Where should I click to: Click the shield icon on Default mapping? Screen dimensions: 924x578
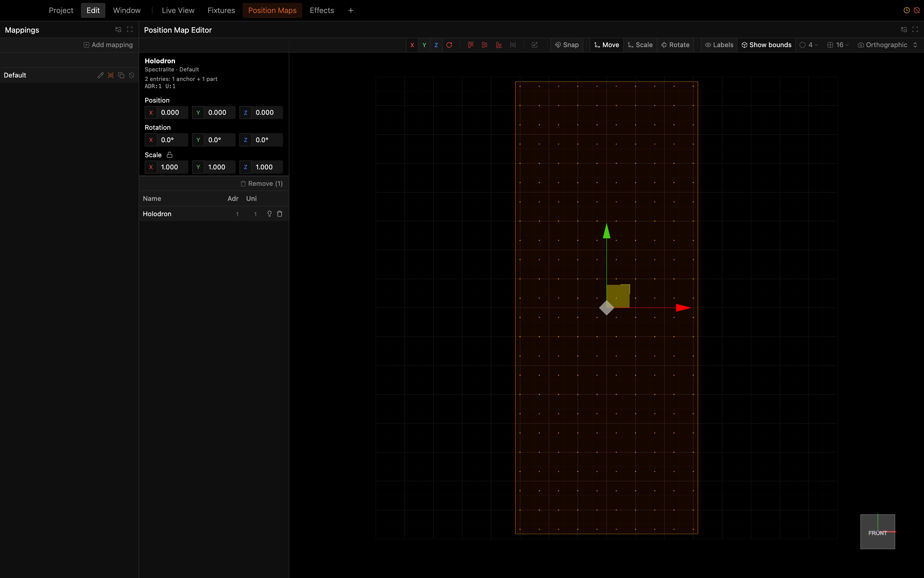[131, 75]
